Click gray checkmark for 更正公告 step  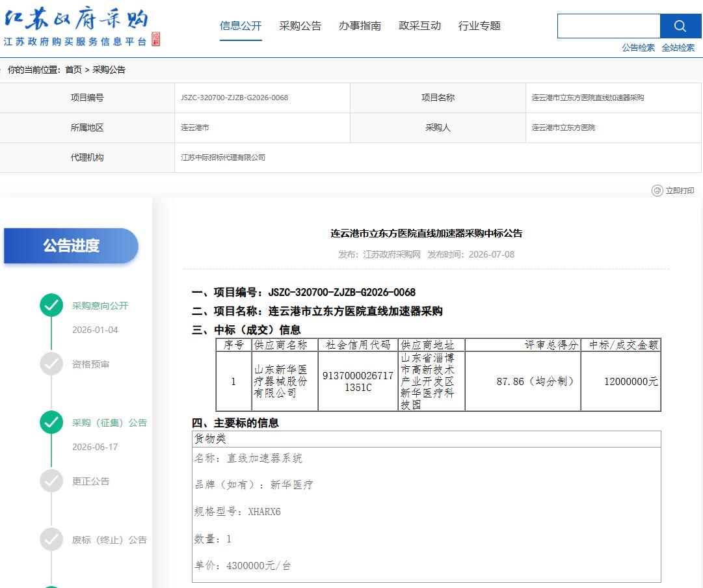51,481
